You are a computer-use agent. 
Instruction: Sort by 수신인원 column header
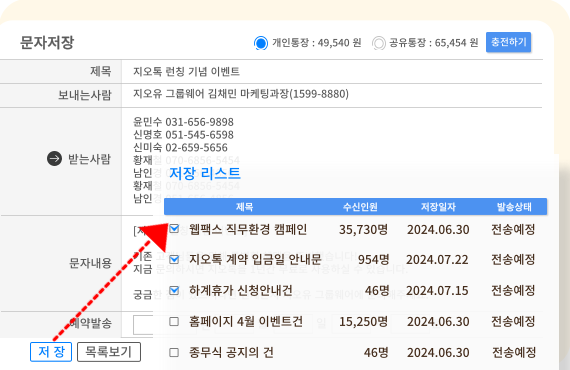click(x=360, y=207)
